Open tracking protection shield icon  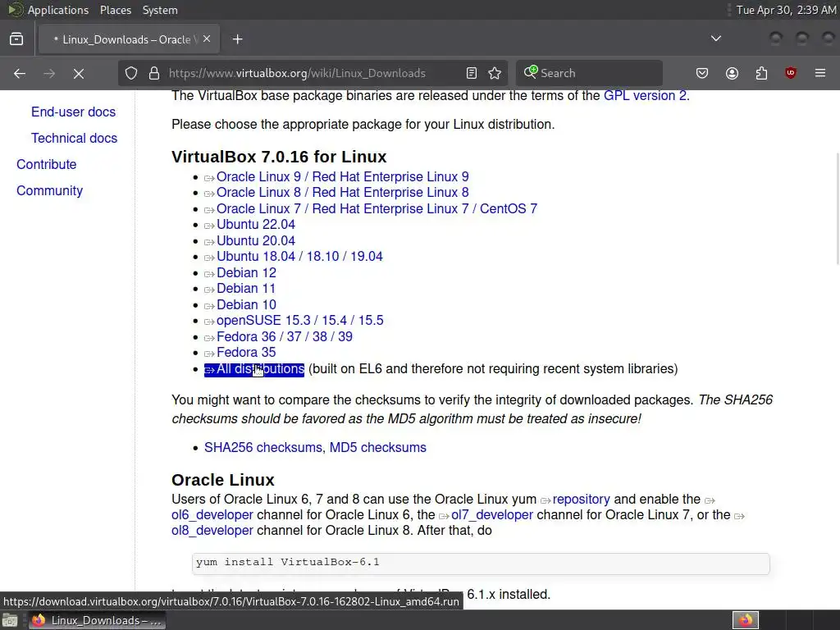[x=131, y=73]
